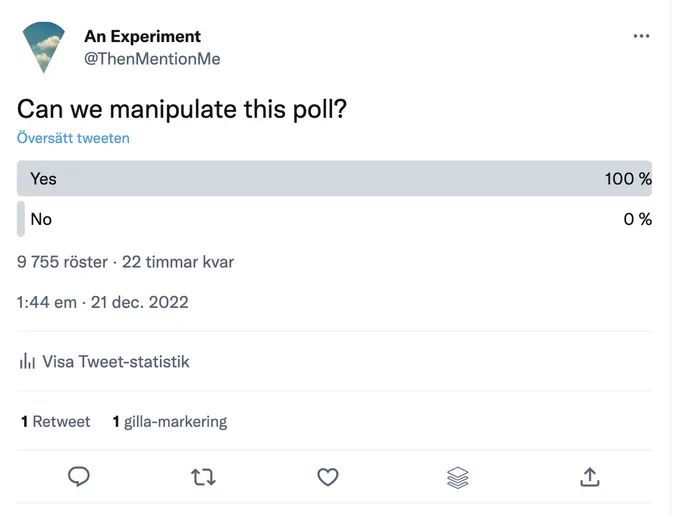Select the Yes poll option bar
This screenshot has height=516, width=680.
pyautogui.click(x=334, y=178)
